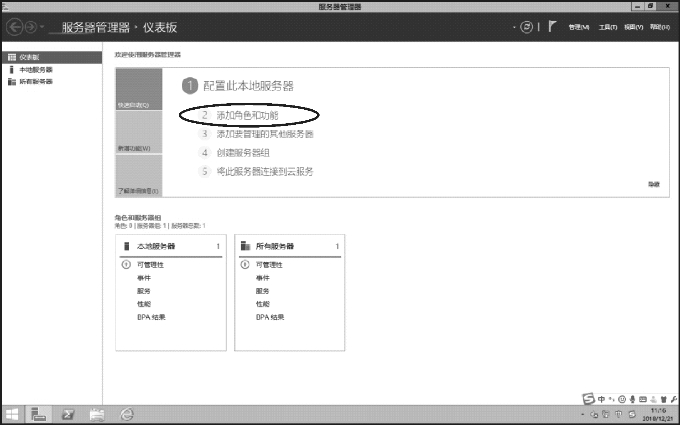Open the navigation history dropdown arrow
Screen dimensions: 680x425
click(x=42, y=27)
